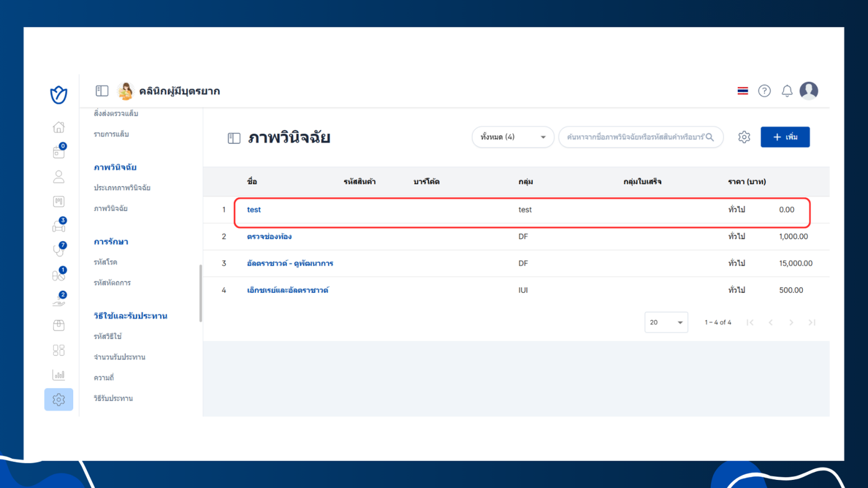
Task: Go to next page of table
Action: [791, 322]
